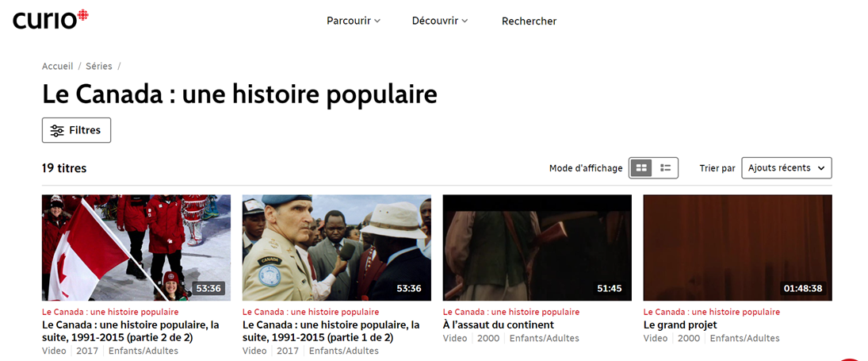Expand the Découvrir menu
Image resolution: width=868 pixels, height=361 pixels.
coord(440,21)
